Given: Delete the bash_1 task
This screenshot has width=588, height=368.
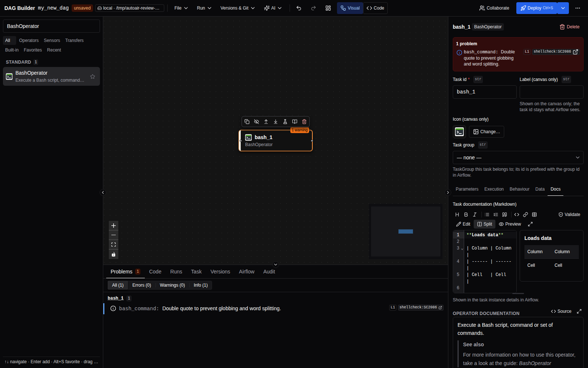Looking at the screenshot, I should [570, 27].
